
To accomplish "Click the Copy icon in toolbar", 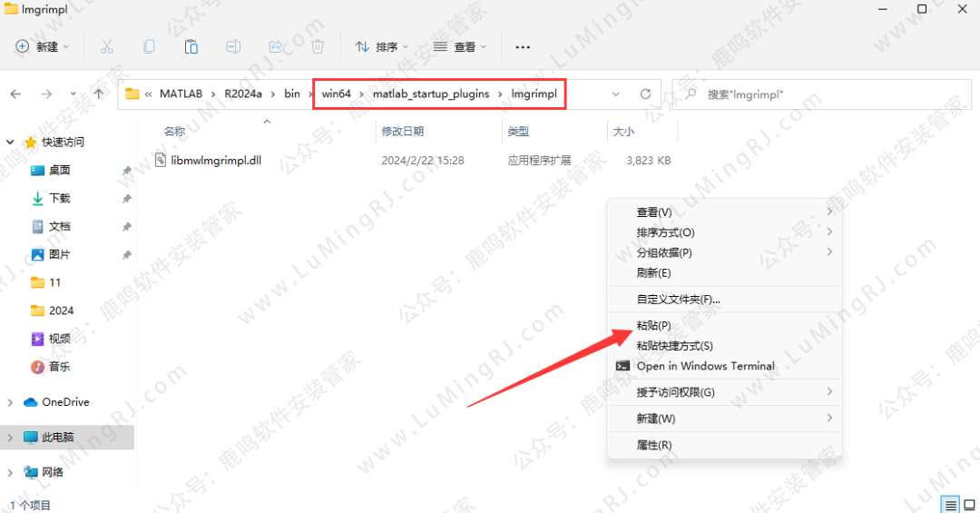I will pyautogui.click(x=149, y=47).
